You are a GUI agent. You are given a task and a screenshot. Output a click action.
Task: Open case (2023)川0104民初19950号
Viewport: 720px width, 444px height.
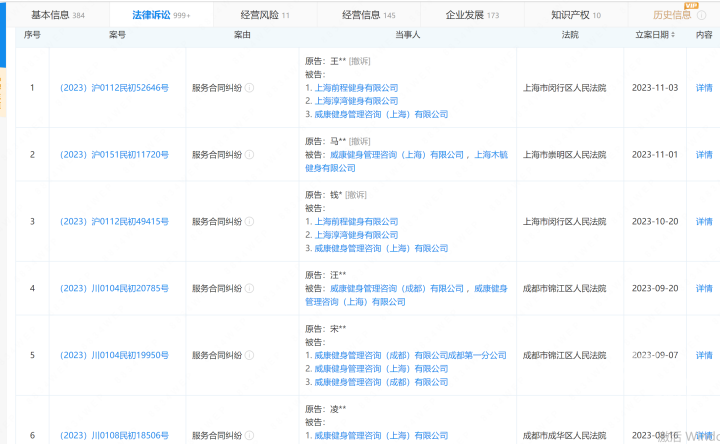pos(114,355)
